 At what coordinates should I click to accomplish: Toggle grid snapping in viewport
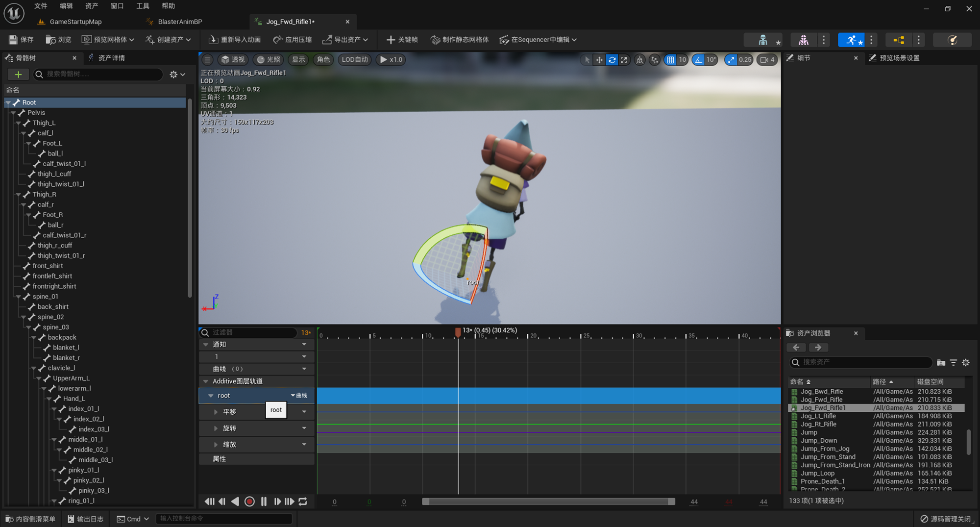coord(670,60)
